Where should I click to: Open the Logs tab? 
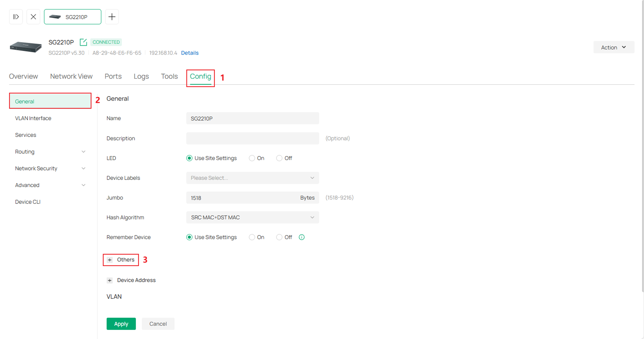pos(141,76)
